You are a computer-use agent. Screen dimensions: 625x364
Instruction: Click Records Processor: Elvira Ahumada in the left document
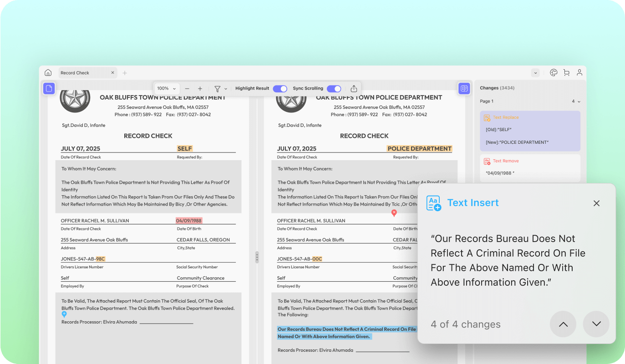click(x=99, y=322)
